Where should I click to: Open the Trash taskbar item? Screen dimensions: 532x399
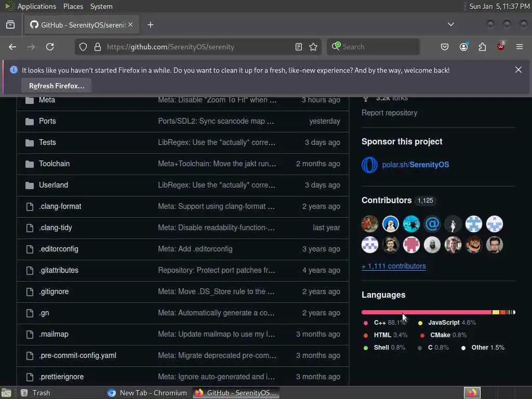[35, 393]
